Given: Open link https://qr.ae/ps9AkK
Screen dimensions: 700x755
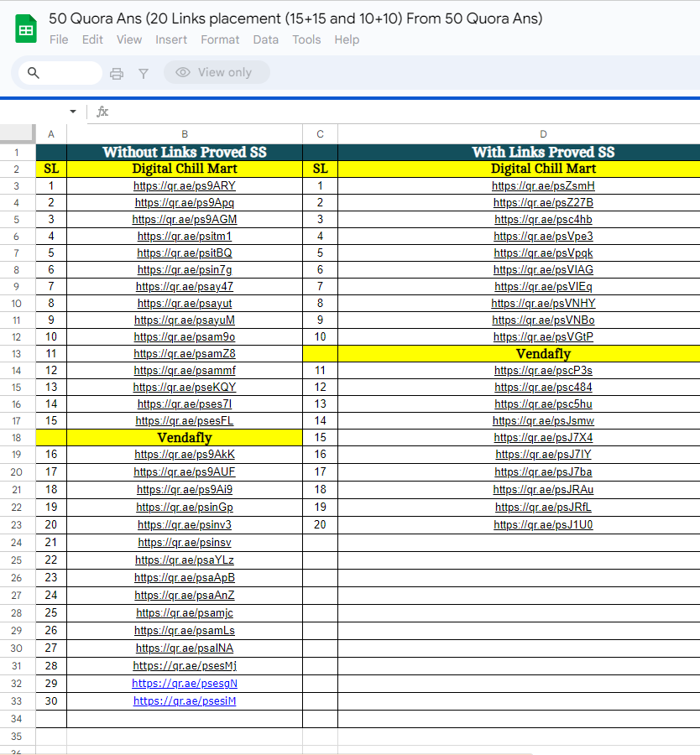Looking at the screenshot, I should click(x=185, y=454).
